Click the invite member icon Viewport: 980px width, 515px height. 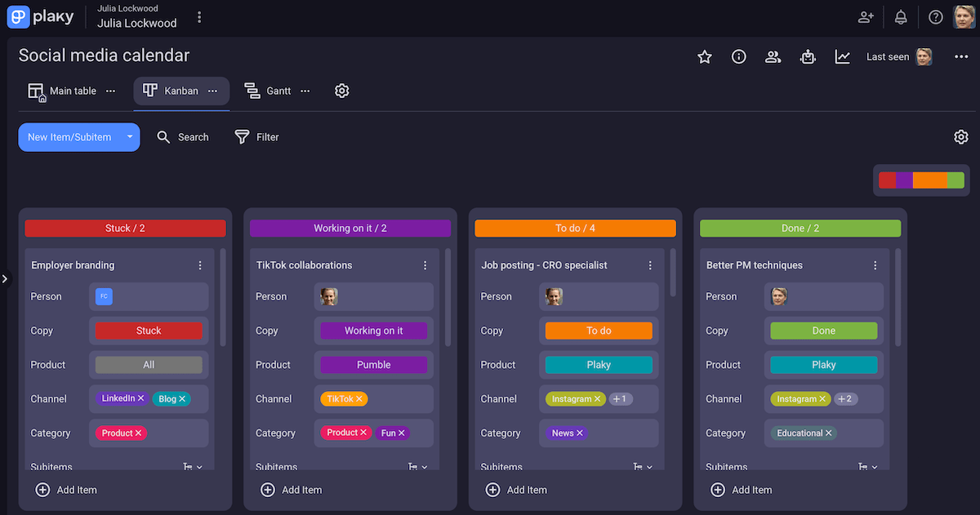pos(865,16)
